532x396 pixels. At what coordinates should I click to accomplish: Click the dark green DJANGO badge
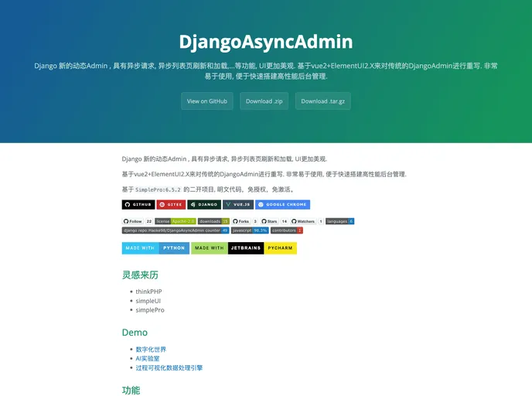(x=204, y=205)
